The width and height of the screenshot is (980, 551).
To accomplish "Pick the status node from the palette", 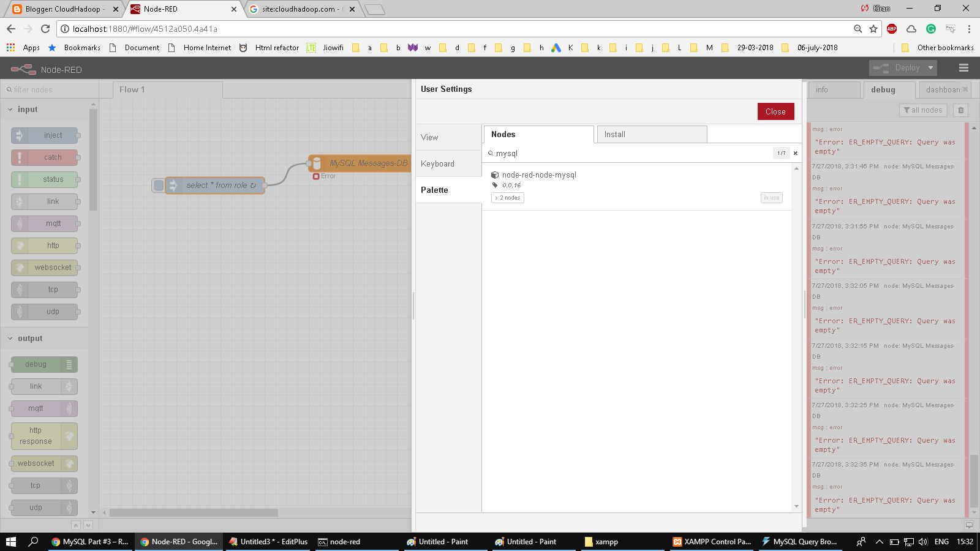I will [45, 179].
